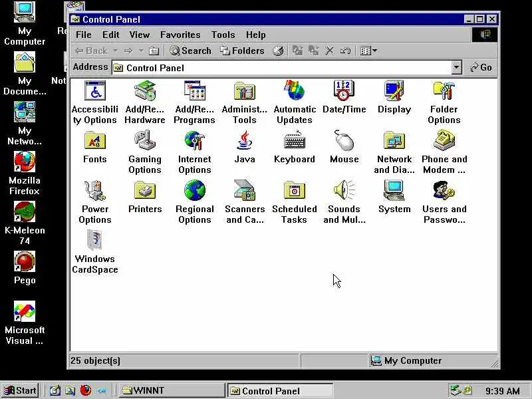Select Windows CardSpace icon
This screenshot has width=532, height=399.
[x=95, y=240]
